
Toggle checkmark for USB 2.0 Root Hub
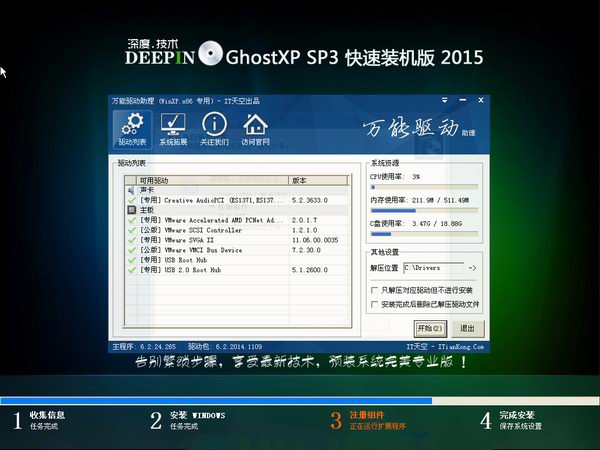coord(132,270)
